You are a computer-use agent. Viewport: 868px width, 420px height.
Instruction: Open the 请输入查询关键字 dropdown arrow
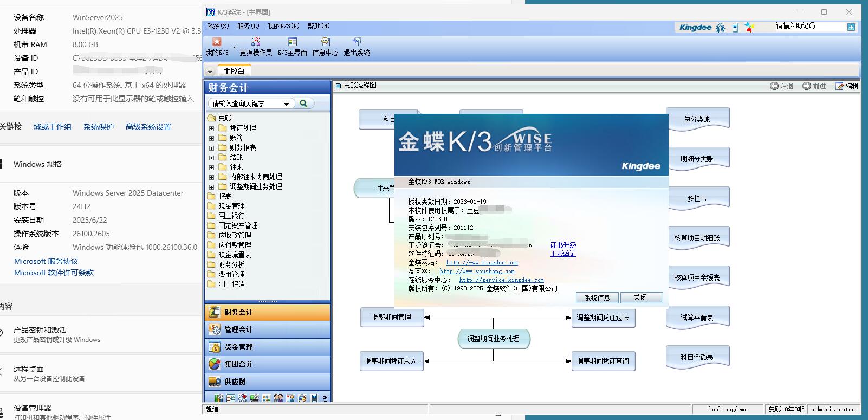point(286,104)
